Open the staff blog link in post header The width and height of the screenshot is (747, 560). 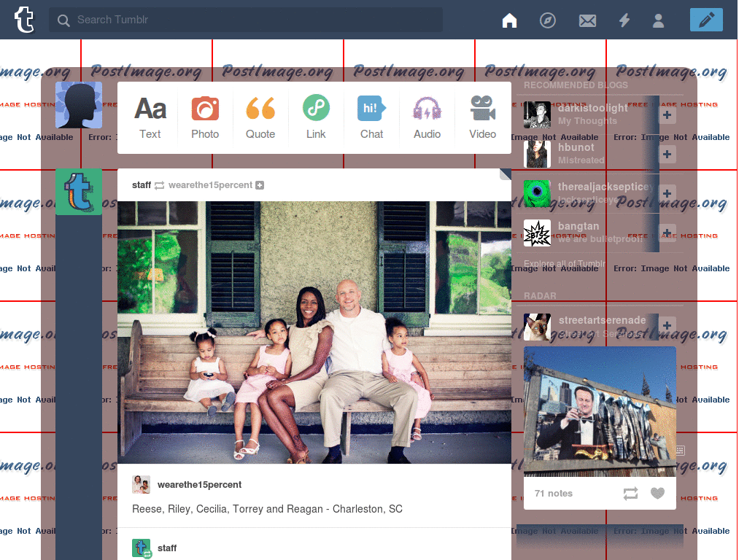[142, 184]
